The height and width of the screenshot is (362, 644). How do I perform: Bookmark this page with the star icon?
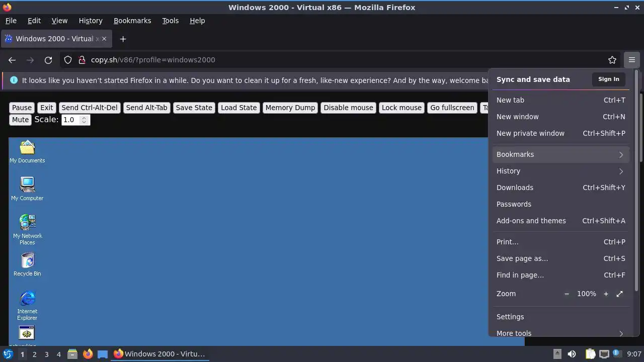click(612, 60)
